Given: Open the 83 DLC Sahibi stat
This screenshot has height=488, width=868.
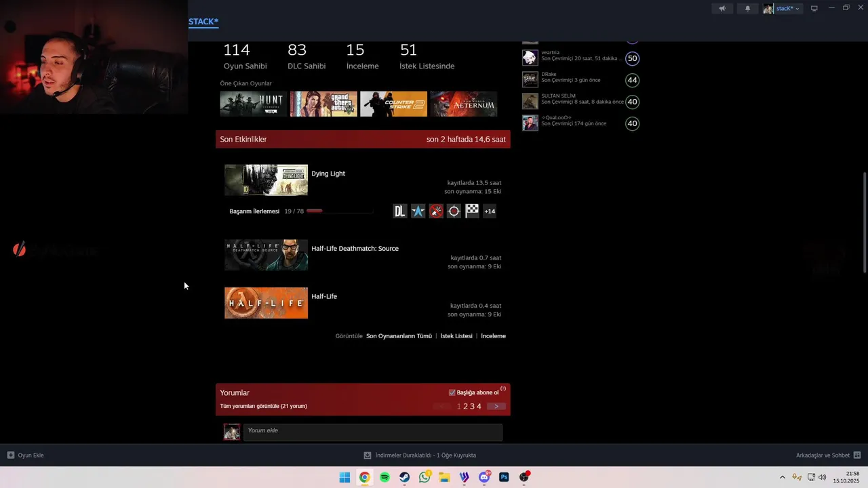Looking at the screenshot, I should coord(307,56).
